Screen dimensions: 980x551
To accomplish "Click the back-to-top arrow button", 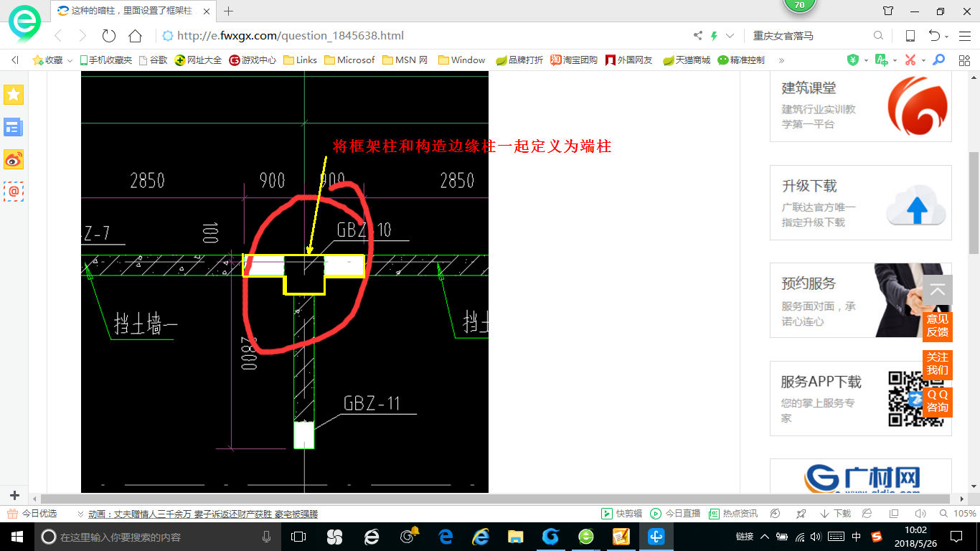I will [x=938, y=291].
